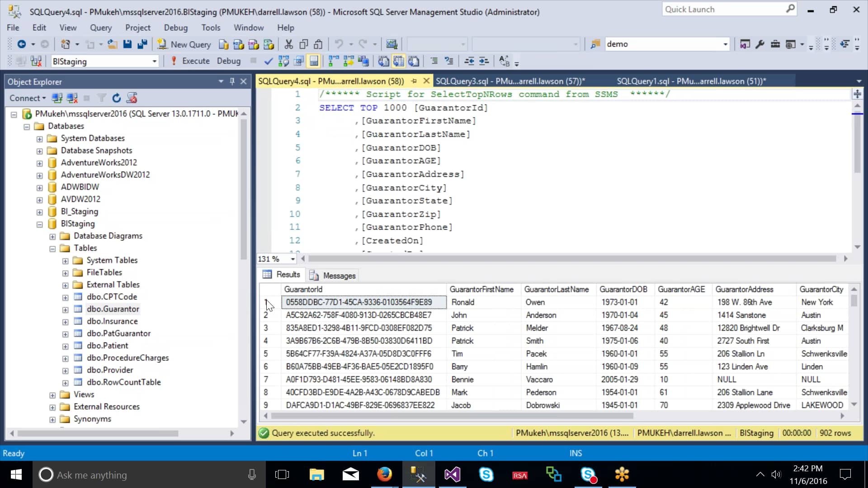Open the zoom percentage selector showing 131%
The height and width of the screenshot is (488, 868).
click(293, 259)
